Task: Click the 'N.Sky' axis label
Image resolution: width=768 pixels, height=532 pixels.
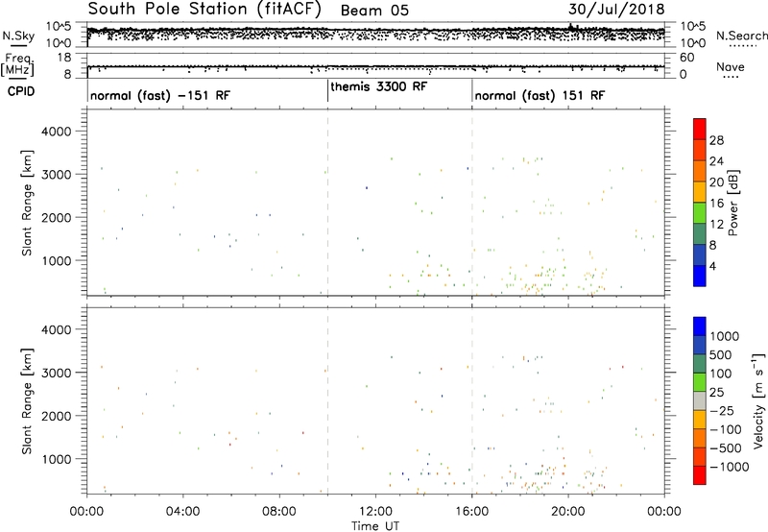Action: click(x=18, y=36)
